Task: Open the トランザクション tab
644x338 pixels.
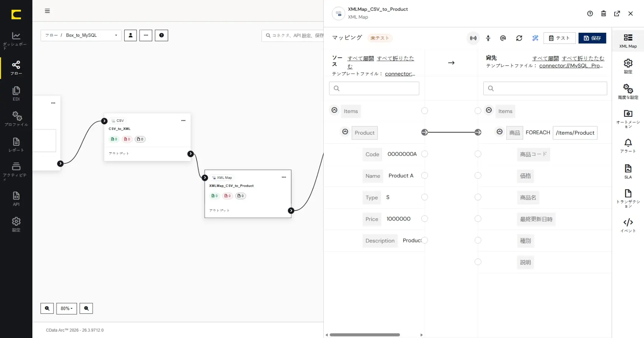Action: pyautogui.click(x=628, y=199)
